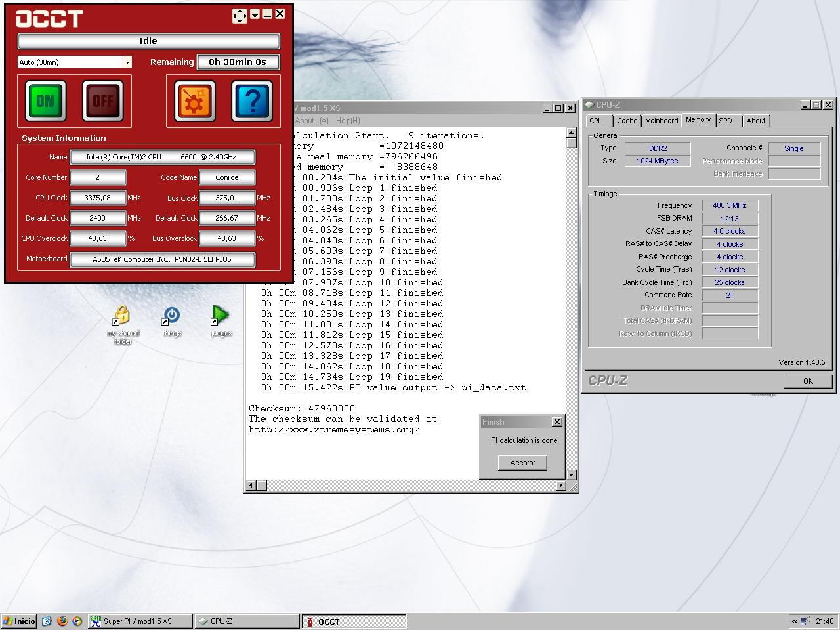Click the Loop 19 finished line
840x630 pixels.
tap(352, 377)
